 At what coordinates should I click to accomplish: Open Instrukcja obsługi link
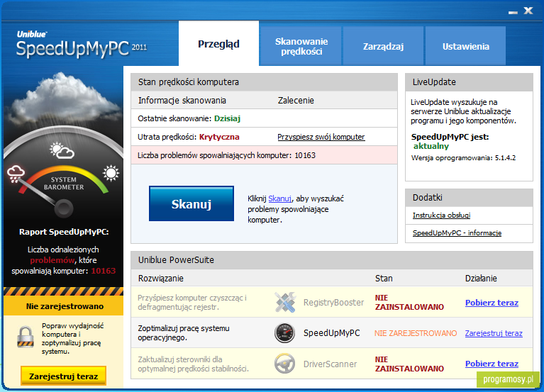tap(441, 215)
